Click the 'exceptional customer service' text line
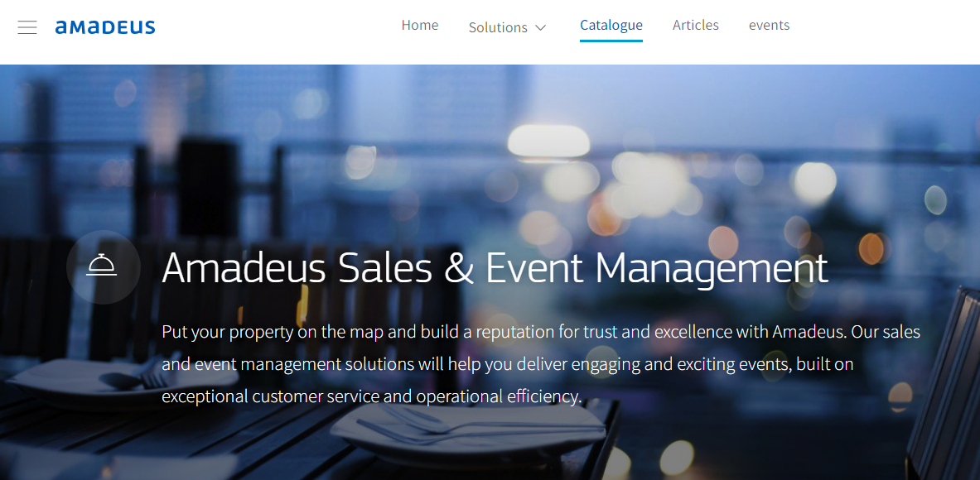The height and width of the screenshot is (480, 980). tap(372, 396)
